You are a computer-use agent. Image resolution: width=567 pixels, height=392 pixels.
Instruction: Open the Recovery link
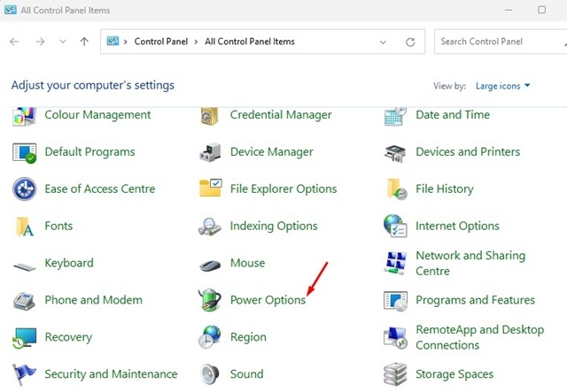68,337
